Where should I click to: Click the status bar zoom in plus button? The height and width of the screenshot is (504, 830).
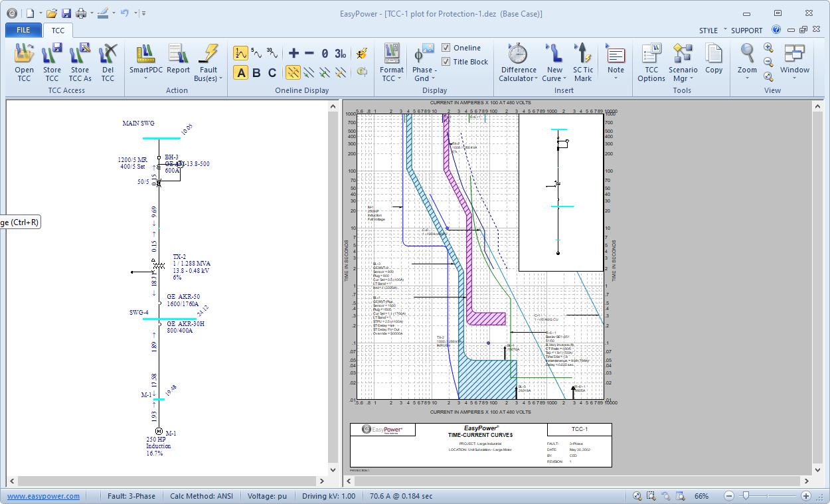point(806,496)
